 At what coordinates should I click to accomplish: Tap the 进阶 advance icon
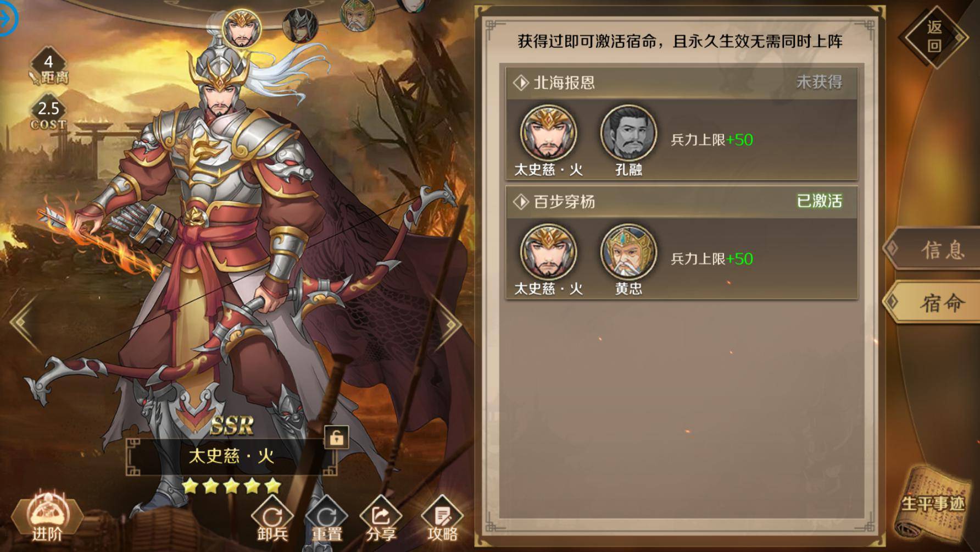47,517
